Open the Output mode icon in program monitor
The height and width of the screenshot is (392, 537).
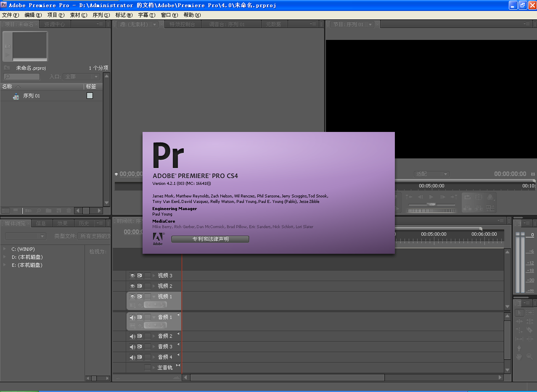[x=491, y=197]
